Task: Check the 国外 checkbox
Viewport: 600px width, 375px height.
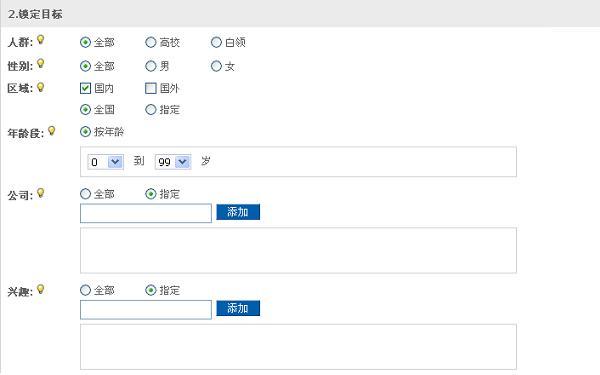Action: (151, 88)
